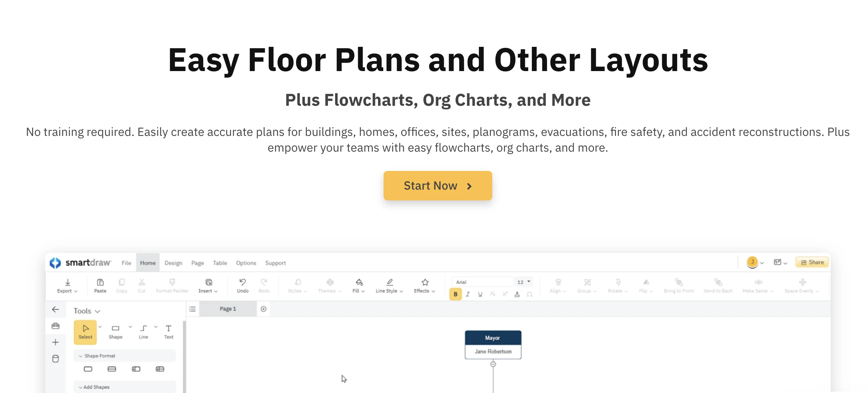Switch to the Home tab
The height and width of the screenshot is (393, 868).
pyautogui.click(x=148, y=263)
